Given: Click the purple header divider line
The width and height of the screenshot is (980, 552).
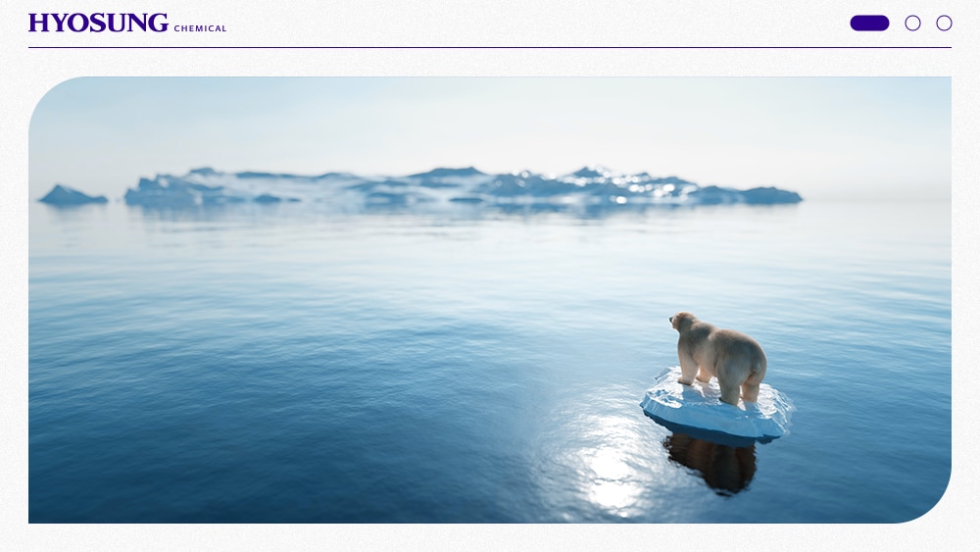Looking at the screenshot, I should (490, 47).
